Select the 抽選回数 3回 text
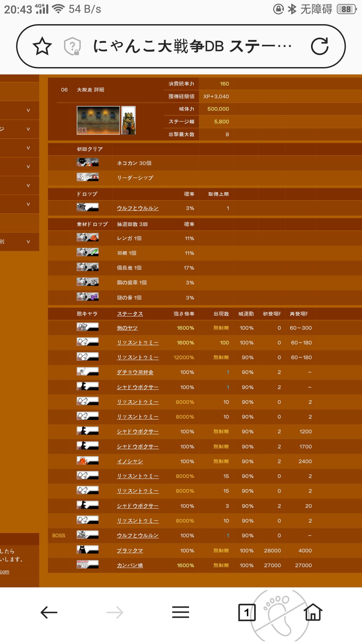Viewport: 362px width, 644px height. click(132, 224)
